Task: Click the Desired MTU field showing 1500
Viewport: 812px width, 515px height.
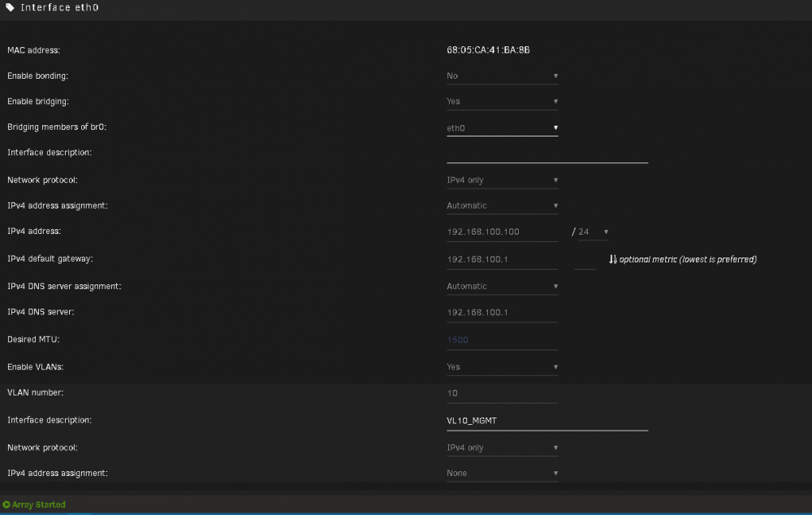Action: [502, 340]
